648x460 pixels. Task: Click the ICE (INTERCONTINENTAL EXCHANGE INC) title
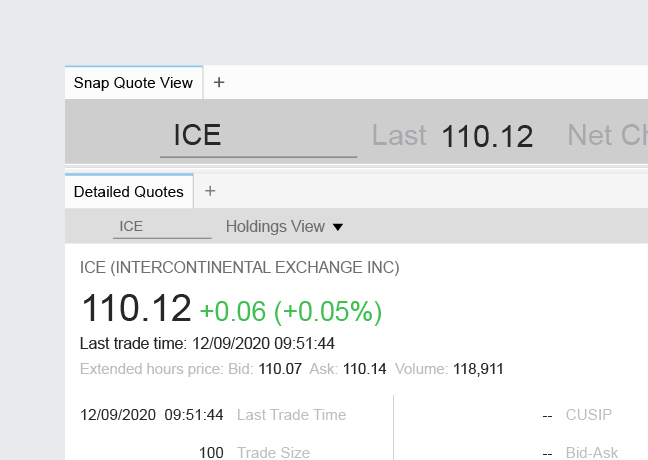[x=239, y=268]
